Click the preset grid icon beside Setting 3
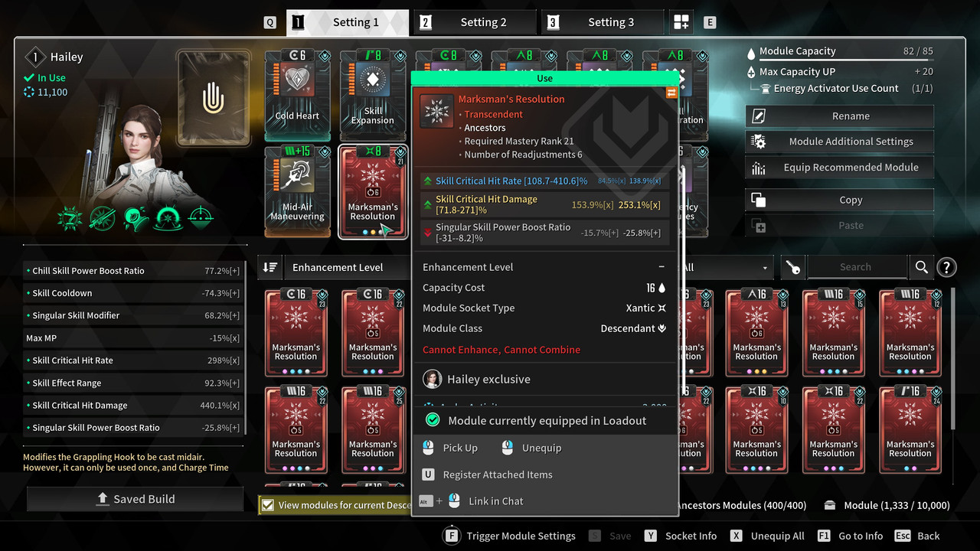The width and height of the screenshot is (980, 551). (x=681, y=22)
